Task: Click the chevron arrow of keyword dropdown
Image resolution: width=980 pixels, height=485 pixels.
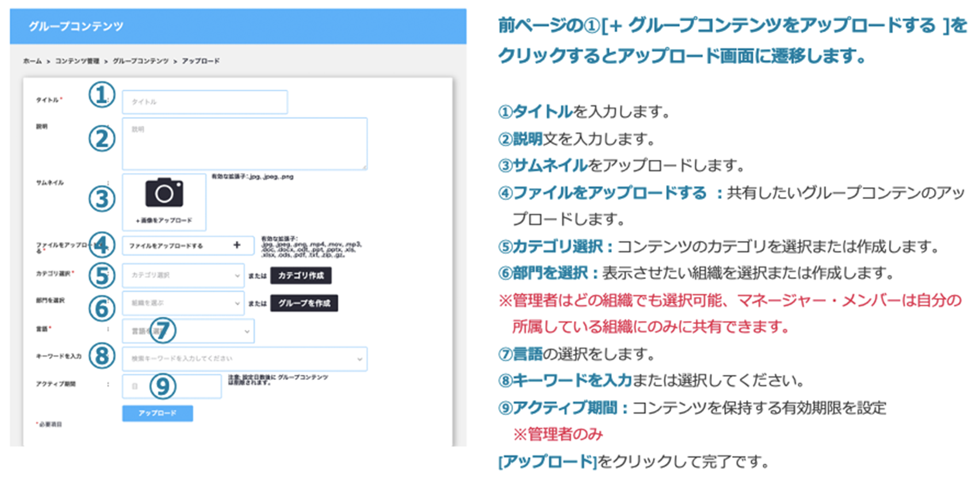Action: (x=359, y=359)
